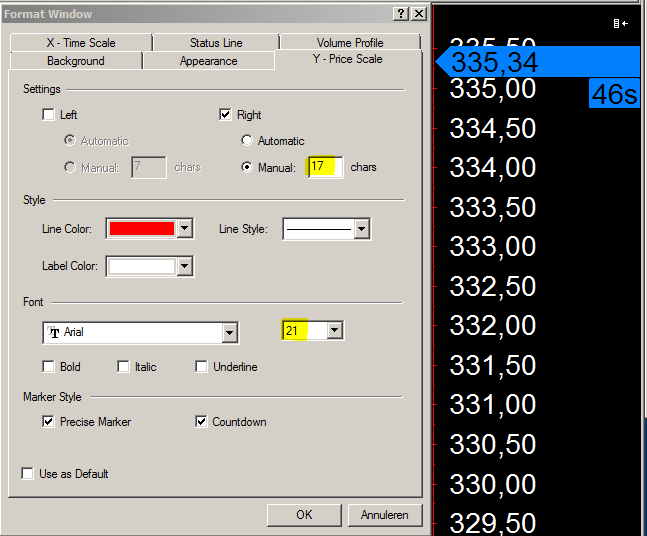The height and width of the screenshot is (536, 647).
Task: Select Manual radio under Left
Action: [70, 167]
